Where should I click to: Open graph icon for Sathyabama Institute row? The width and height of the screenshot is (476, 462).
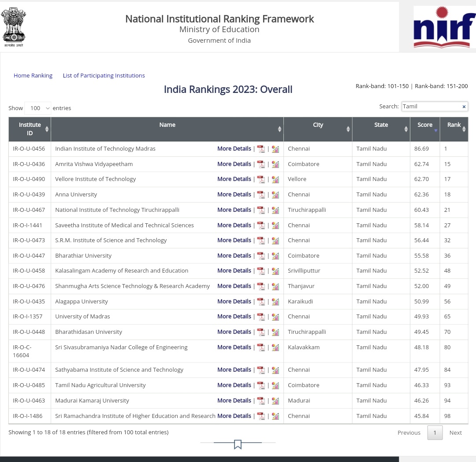click(275, 370)
